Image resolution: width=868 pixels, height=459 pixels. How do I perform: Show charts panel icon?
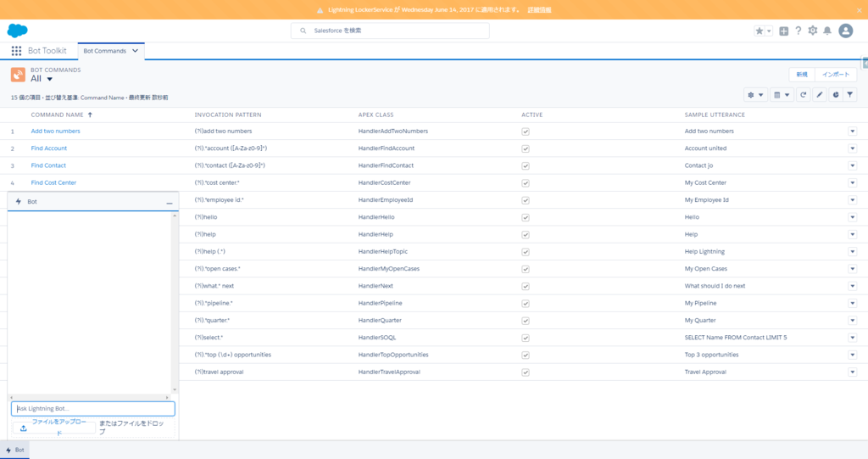coord(835,95)
